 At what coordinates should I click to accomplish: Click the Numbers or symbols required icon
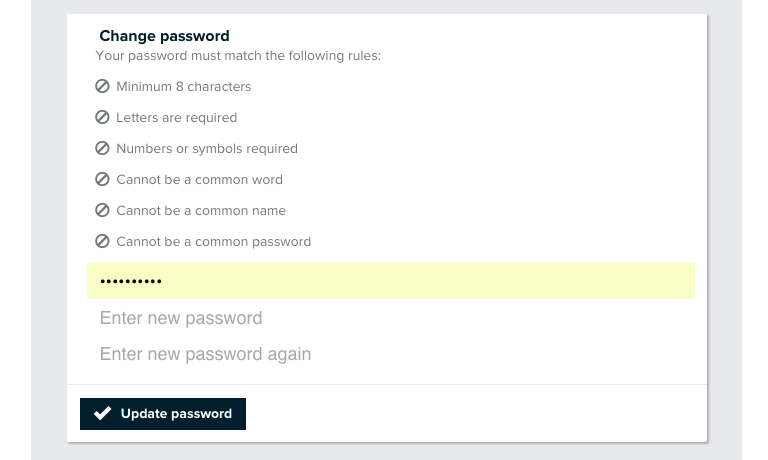tap(102, 148)
